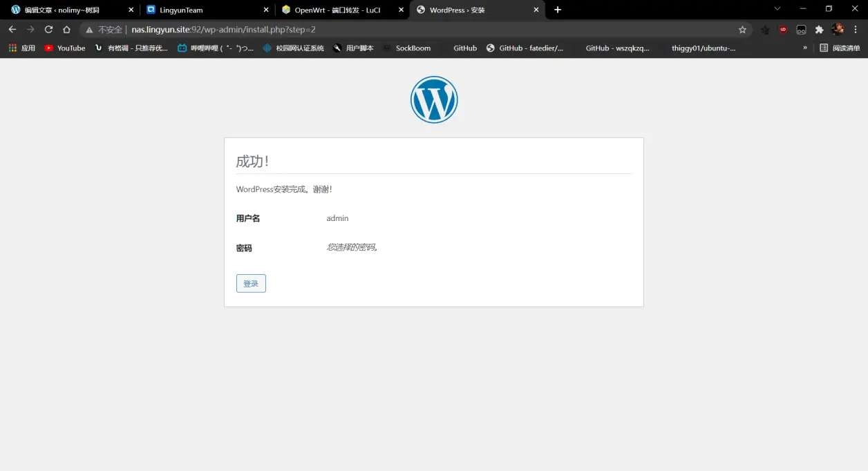Switch to the OpenWrt LuCI tab

pyautogui.click(x=342, y=10)
